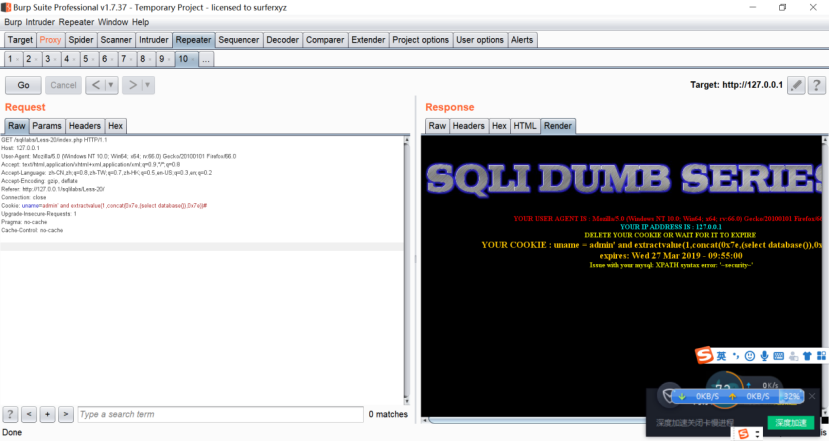Open Repeater help question mark icon
The width and height of the screenshot is (830, 441).
(x=817, y=85)
